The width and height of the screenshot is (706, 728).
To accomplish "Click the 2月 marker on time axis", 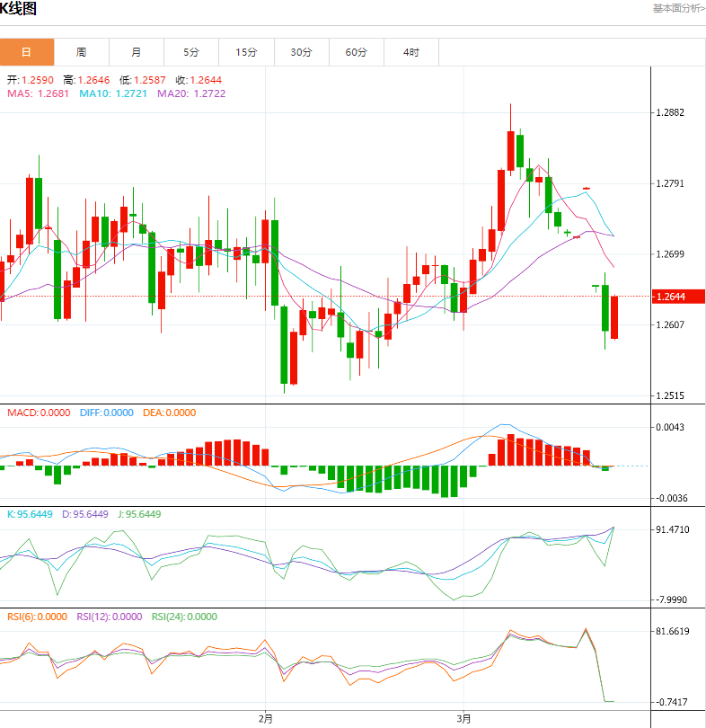I will 265,718.
